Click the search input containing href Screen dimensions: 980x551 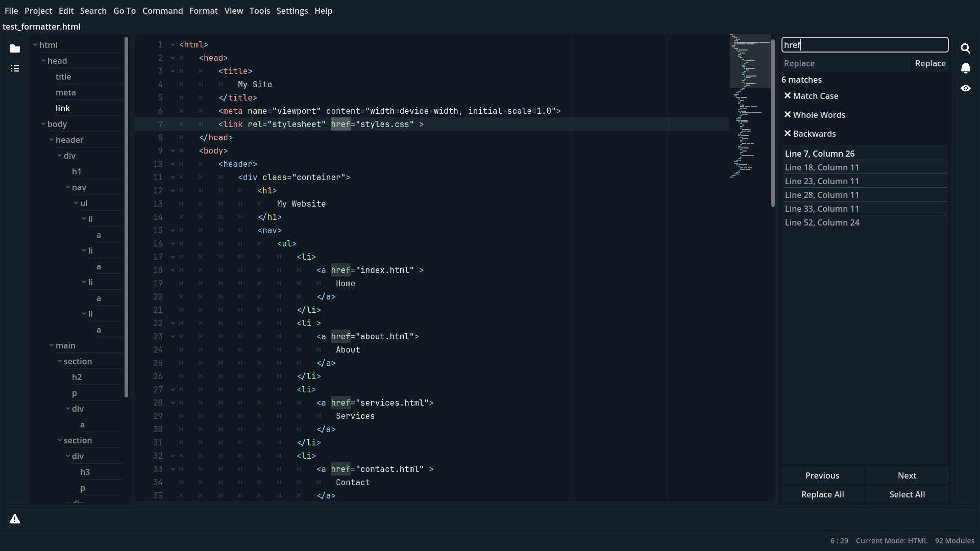click(865, 45)
